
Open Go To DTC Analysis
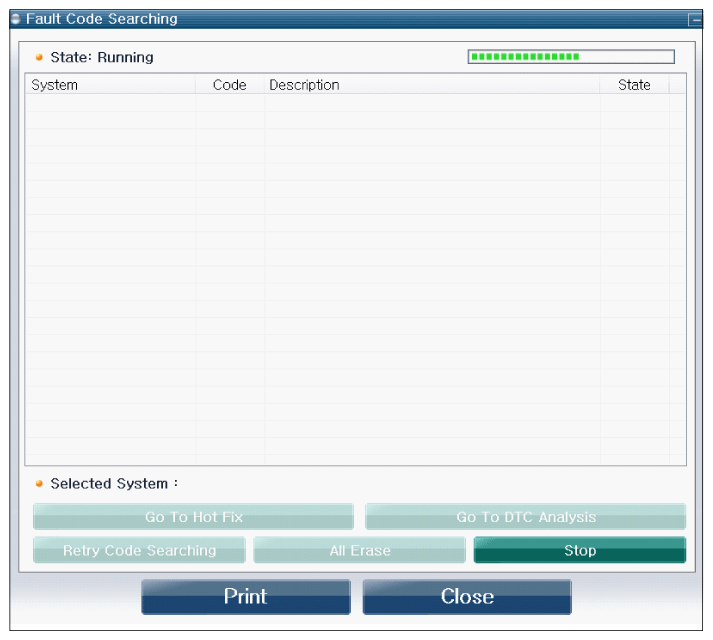click(525, 517)
